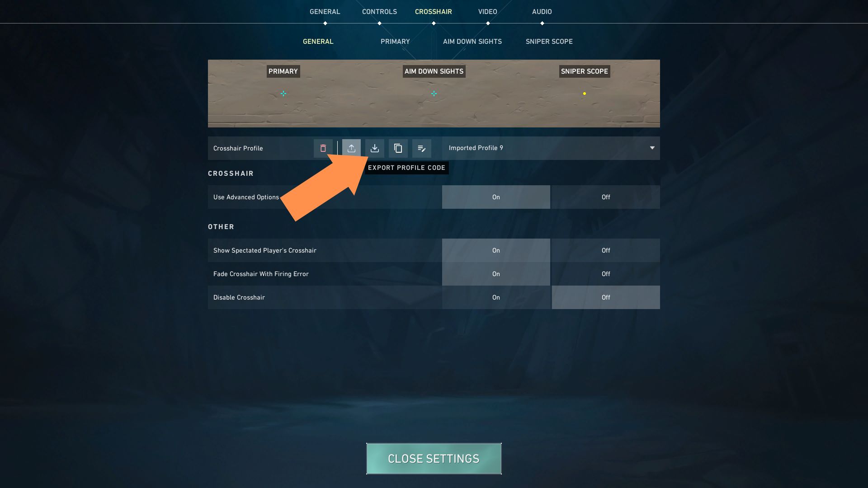The width and height of the screenshot is (868, 488).
Task: Toggle Use Advanced Options to Off
Action: pos(605,197)
